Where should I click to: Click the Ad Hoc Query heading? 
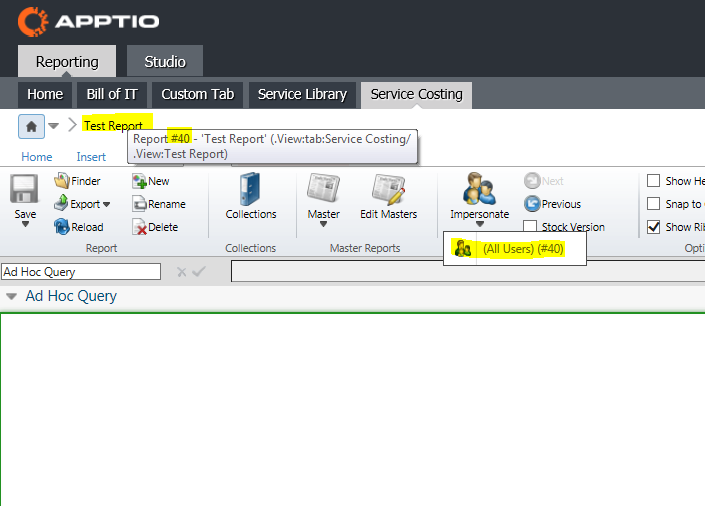pyautogui.click(x=71, y=296)
